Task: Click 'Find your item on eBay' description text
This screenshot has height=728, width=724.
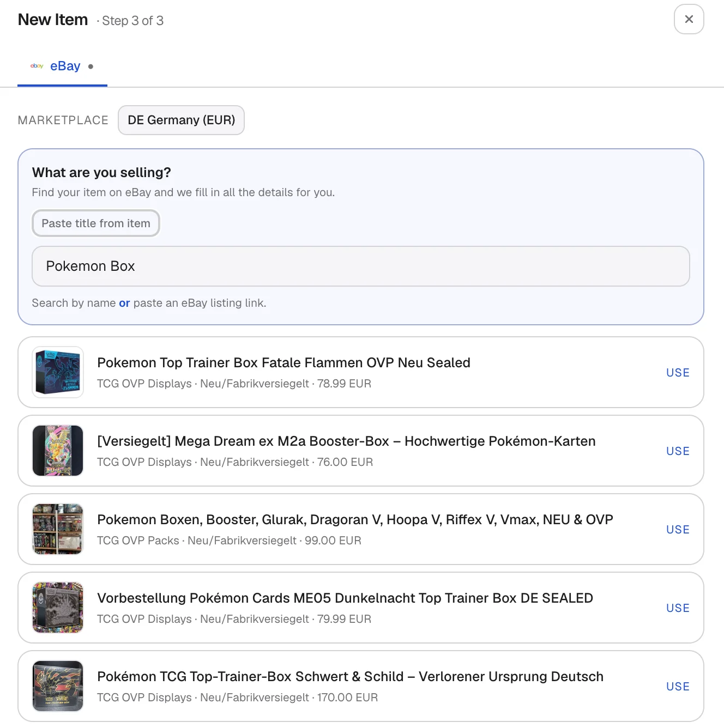Action: click(x=183, y=192)
